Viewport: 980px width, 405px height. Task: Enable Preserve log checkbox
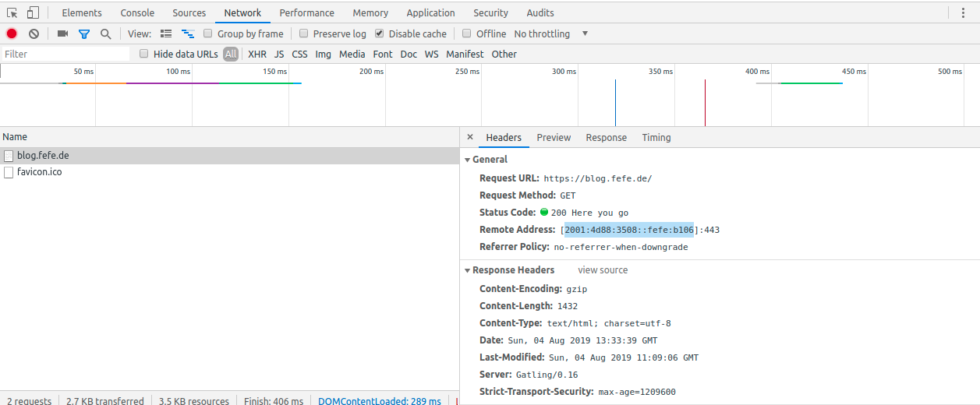[304, 33]
